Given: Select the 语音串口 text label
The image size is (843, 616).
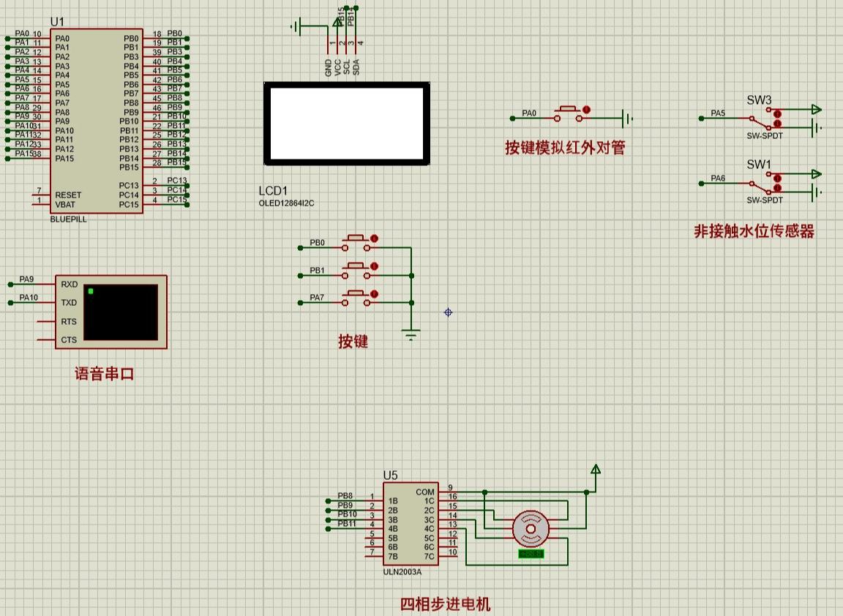Looking at the screenshot, I should [105, 375].
